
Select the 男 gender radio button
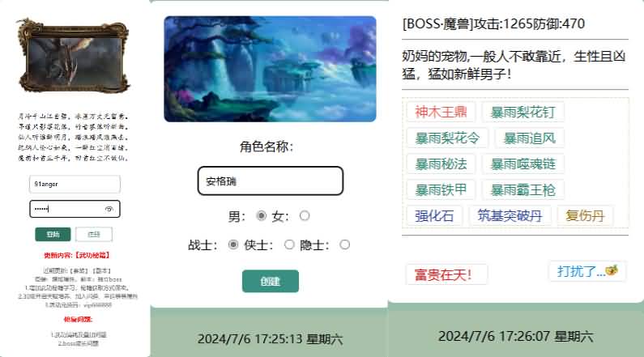click(x=261, y=215)
